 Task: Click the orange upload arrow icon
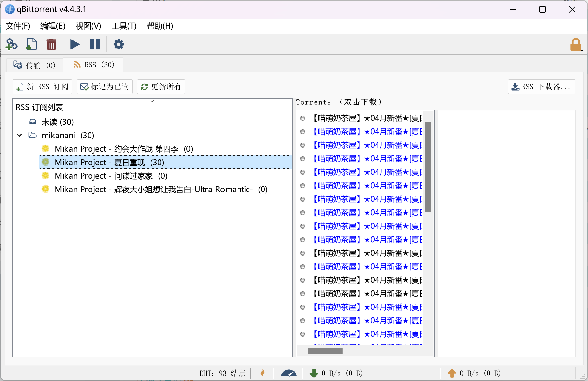(x=452, y=373)
